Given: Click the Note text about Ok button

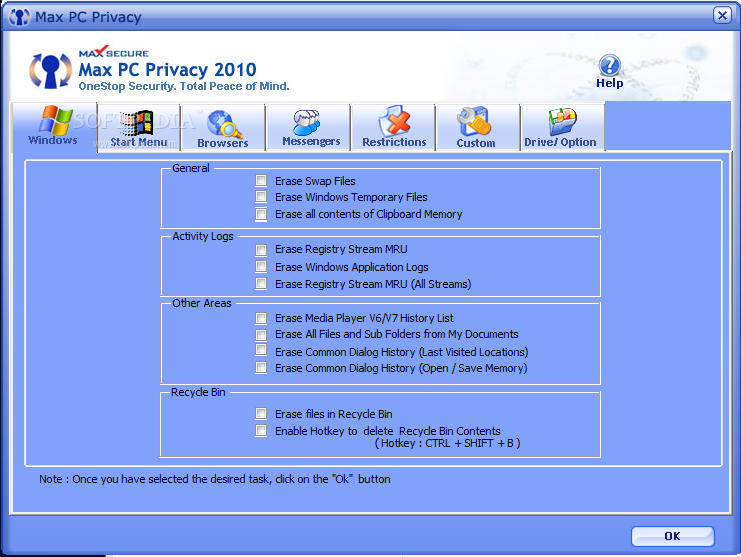Looking at the screenshot, I should [215, 479].
